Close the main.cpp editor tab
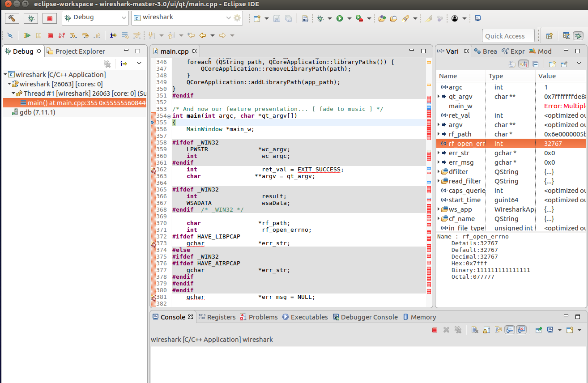The width and height of the screenshot is (588, 383). [x=195, y=51]
